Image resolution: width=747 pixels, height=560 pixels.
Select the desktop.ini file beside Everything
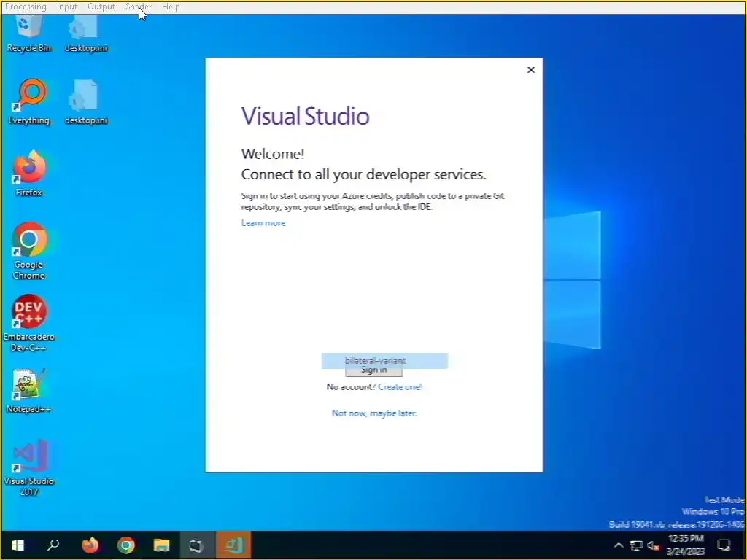(86, 102)
